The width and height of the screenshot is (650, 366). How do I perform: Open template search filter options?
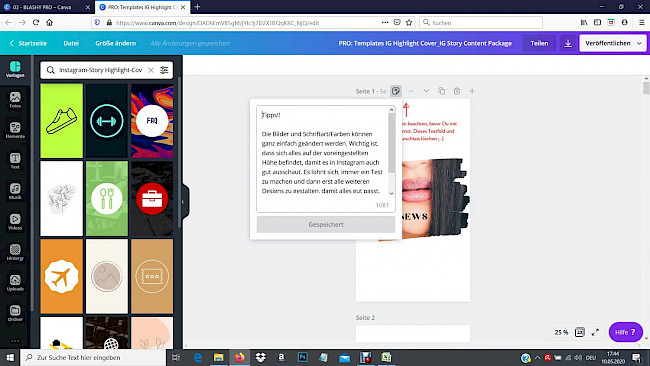[x=164, y=70]
